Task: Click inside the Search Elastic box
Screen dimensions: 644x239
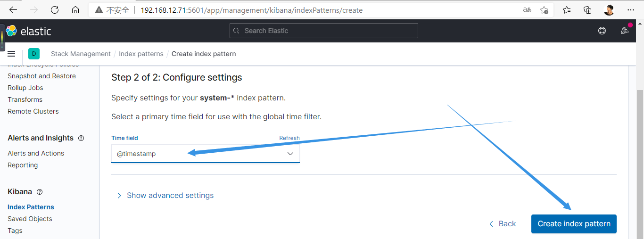Action: (x=324, y=31)
